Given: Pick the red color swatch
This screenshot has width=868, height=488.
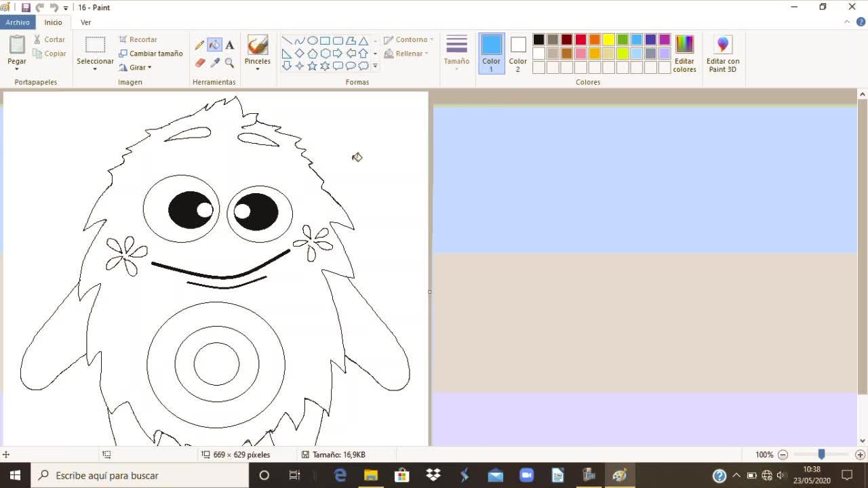Looking at the screenshot, I should [580, 39].
